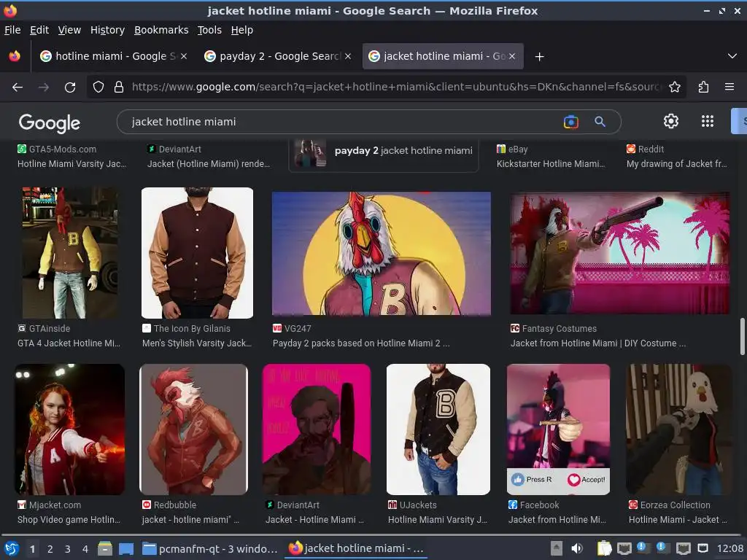Click the taskbar clock showing 12:08
This screenshot has width=747, height=560.
tap(729, 548)
